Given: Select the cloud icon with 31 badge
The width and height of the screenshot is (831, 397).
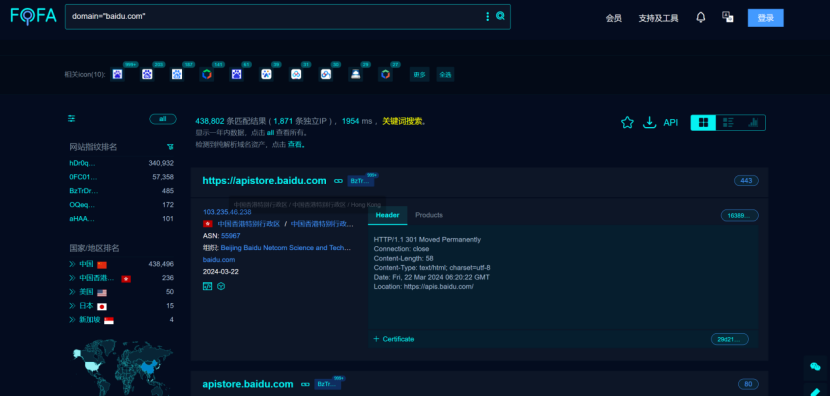Looking at the screenshot, I should (296, 74).
